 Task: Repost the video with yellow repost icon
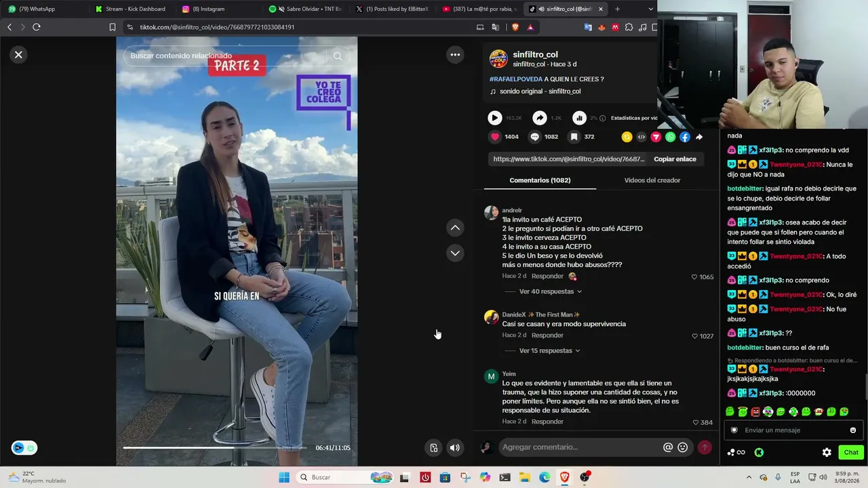pyautogui.click(x=627, y=137)
